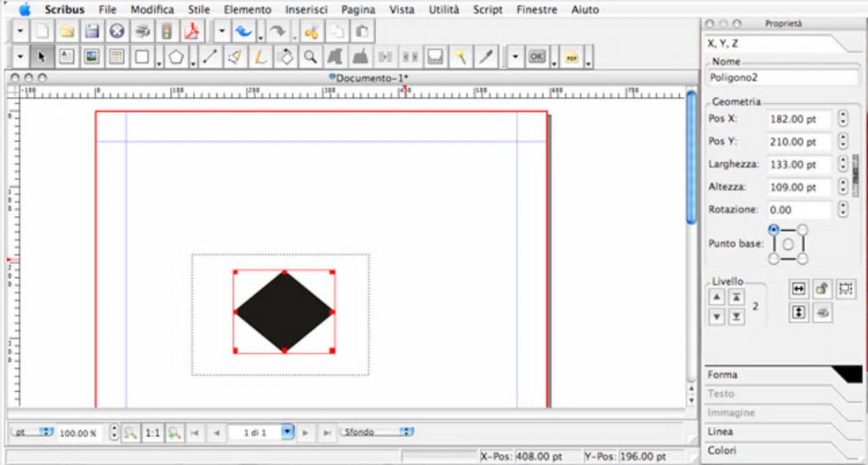
Task: Set base point to bottom-right corner
Action: click(x=802, y=258)
